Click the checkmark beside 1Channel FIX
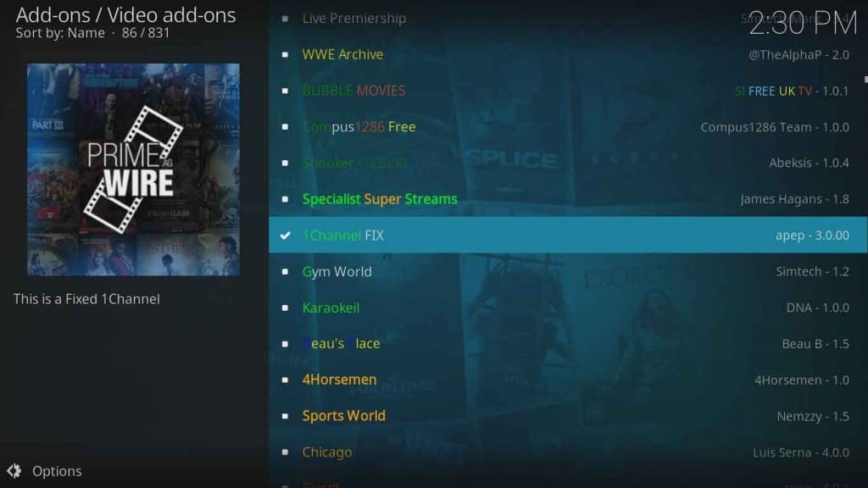The width and height of the screenshot is (868, 488). 285,236
